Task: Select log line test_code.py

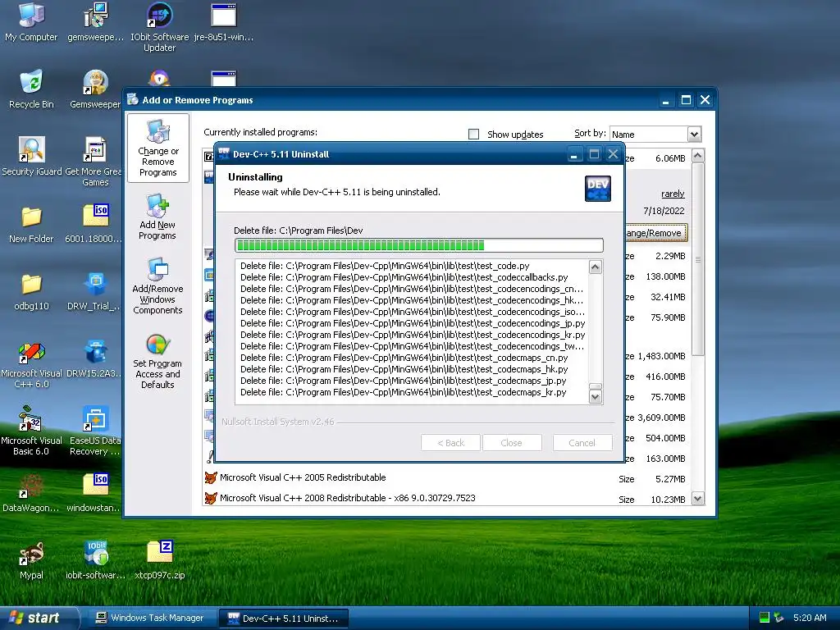Action: [385, 266]
